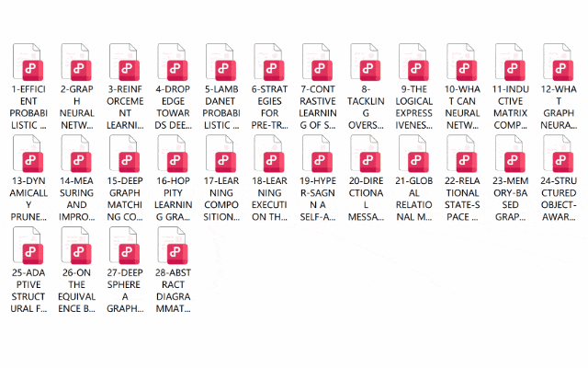Select 15-DEEP GRAPH MATCHING file icon

tap(125, 154)
